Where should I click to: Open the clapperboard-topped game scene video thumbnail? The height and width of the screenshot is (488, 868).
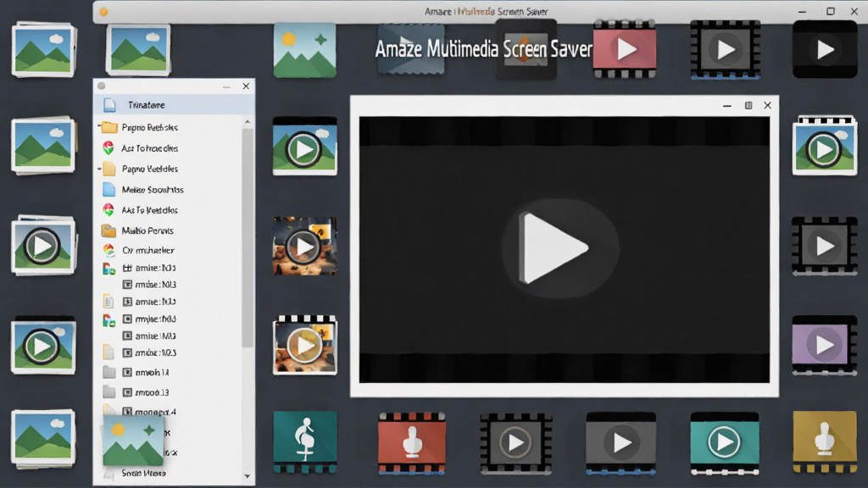305,346
